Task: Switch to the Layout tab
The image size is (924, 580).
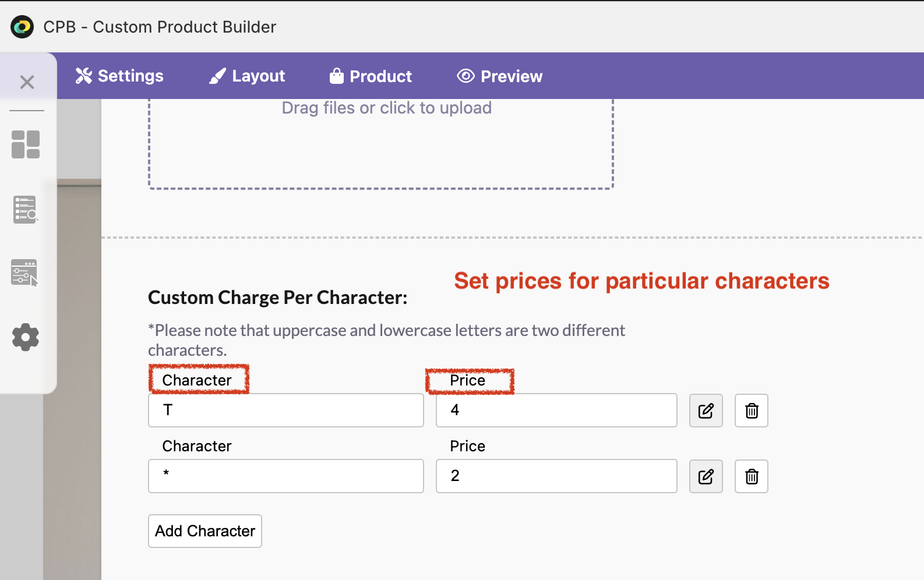Action: click(247, 76)
